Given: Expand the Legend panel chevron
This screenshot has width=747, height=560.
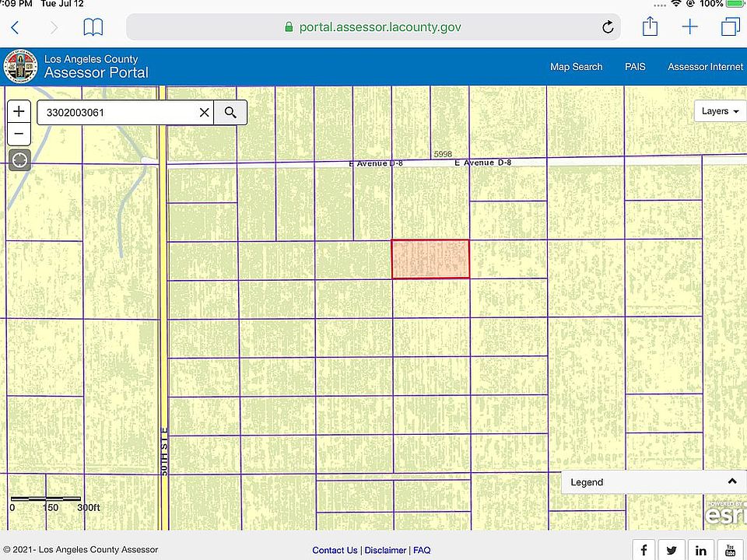Looking at the screenshot, I should 731,481.
